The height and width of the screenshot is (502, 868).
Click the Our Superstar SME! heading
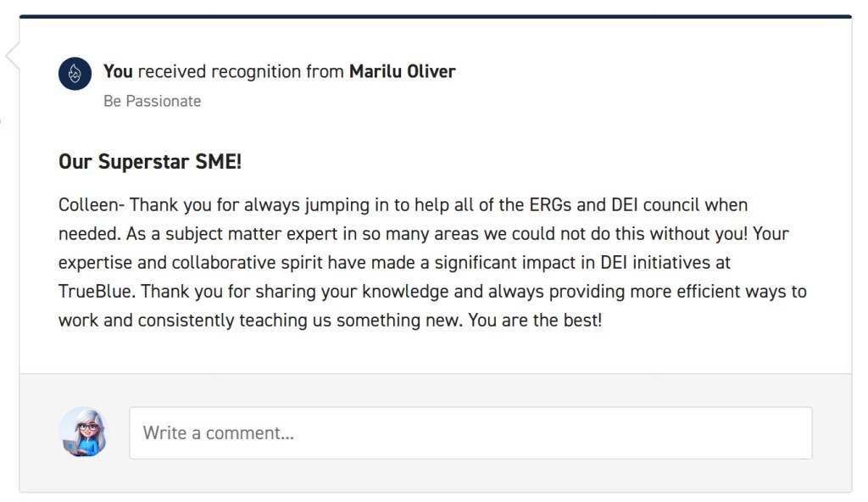(150, 161)
